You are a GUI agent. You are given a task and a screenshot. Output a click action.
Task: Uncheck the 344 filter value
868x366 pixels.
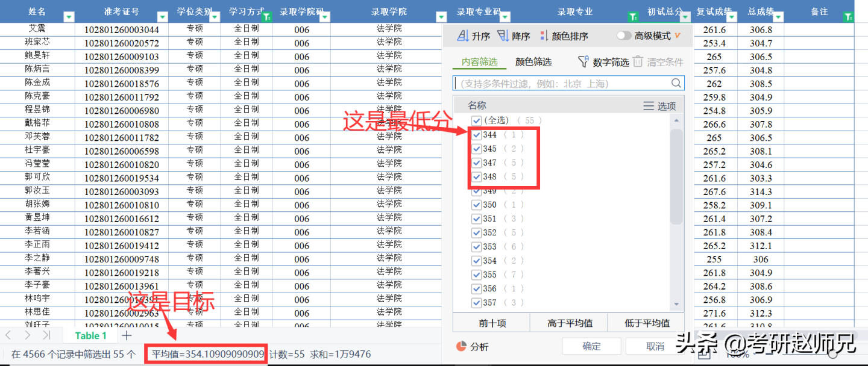tap(476, 134)
